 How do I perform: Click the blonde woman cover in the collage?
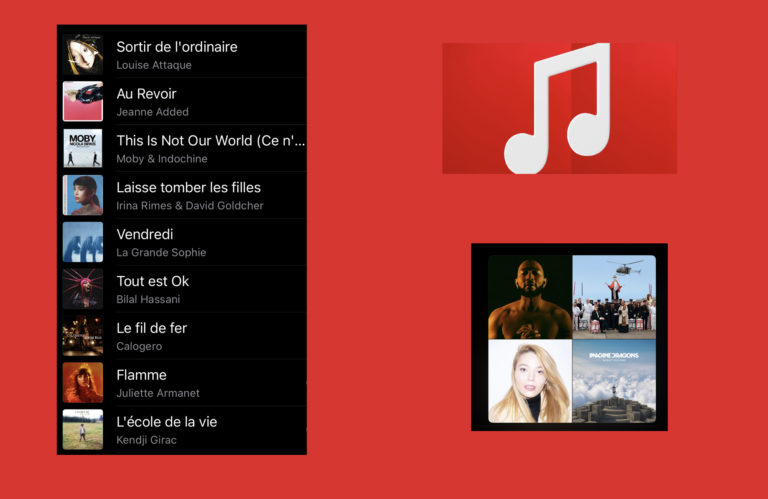530,381
